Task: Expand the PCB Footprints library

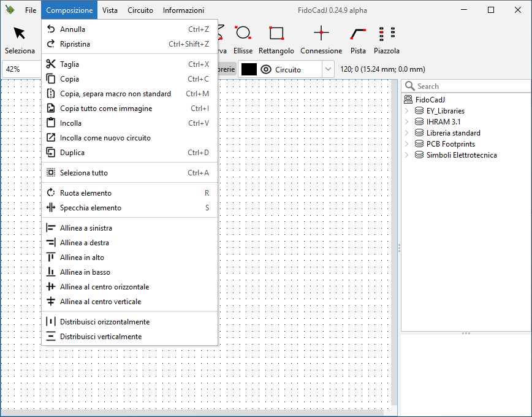Action: pyautogui.click(x=406, y=144)
